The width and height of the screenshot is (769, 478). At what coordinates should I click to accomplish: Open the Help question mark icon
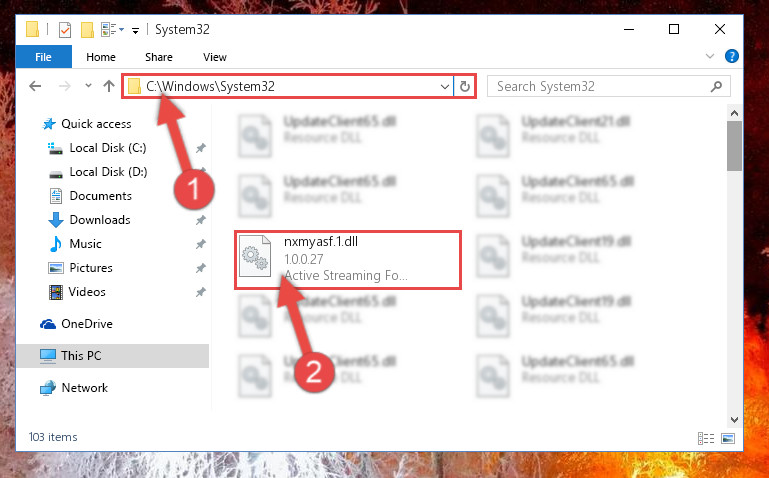(x=731, y=56)
